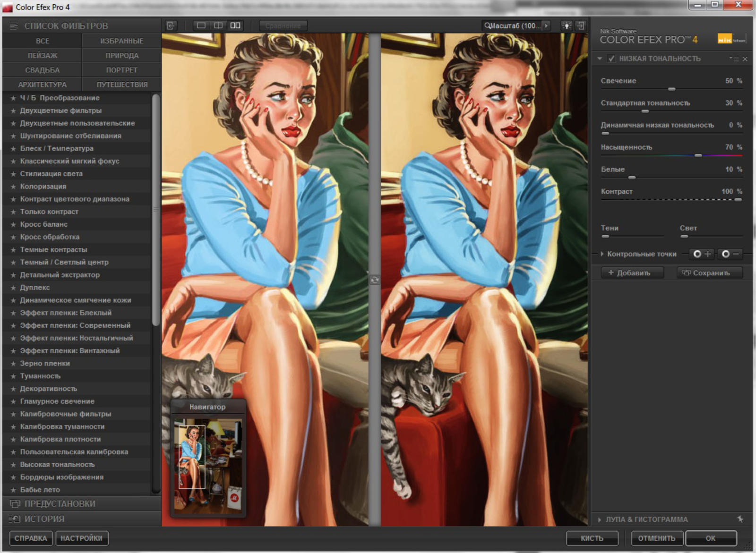The image size is (756, 553).
Task: Click the Свет slider handle
Action: [684, 236]
